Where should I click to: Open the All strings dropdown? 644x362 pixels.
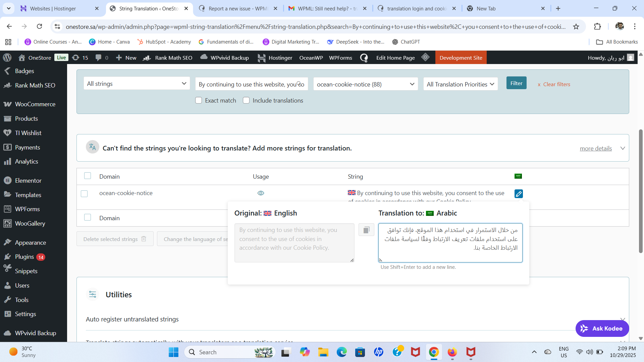(x=137, y=83)
